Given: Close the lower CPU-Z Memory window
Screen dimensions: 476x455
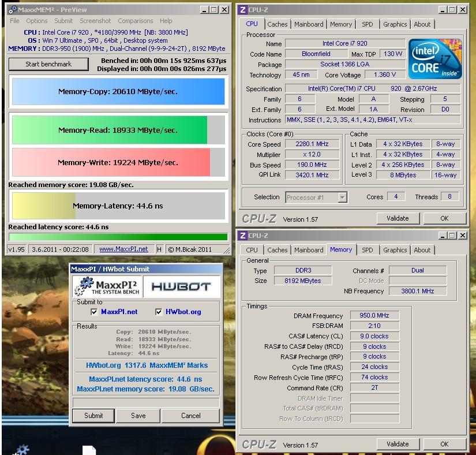Looking at the screenshot, I should pos(462,236).
